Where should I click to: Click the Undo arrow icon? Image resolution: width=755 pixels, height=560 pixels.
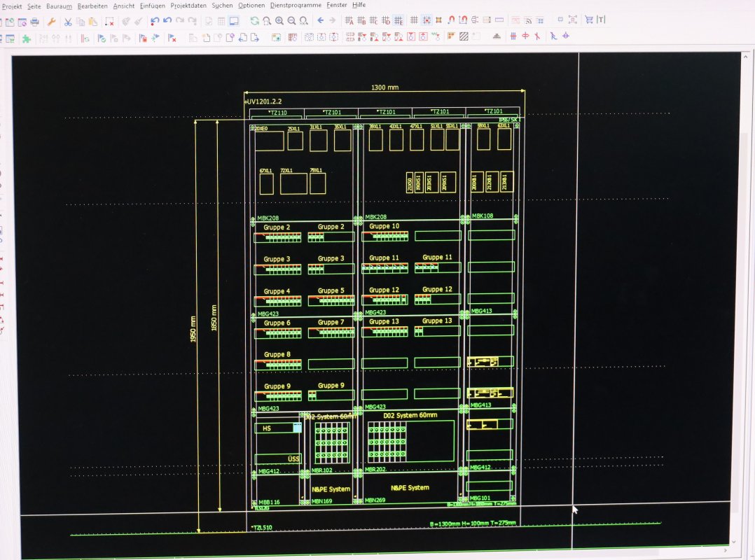point(155,21)
